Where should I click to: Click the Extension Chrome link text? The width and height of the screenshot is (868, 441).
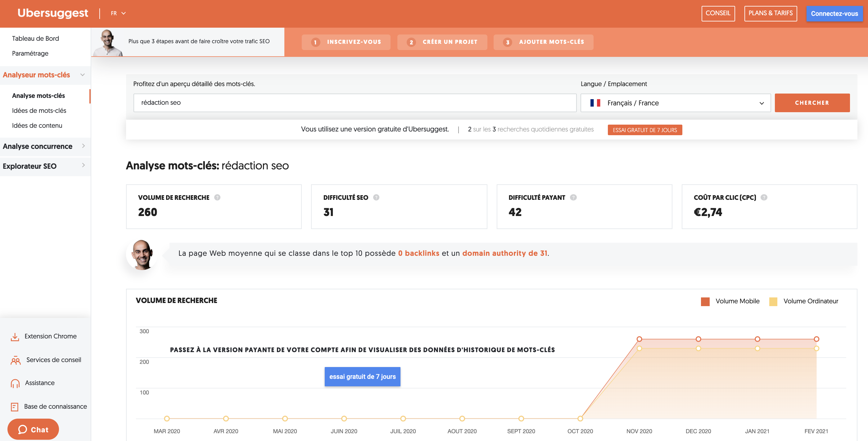pos(51,336)
